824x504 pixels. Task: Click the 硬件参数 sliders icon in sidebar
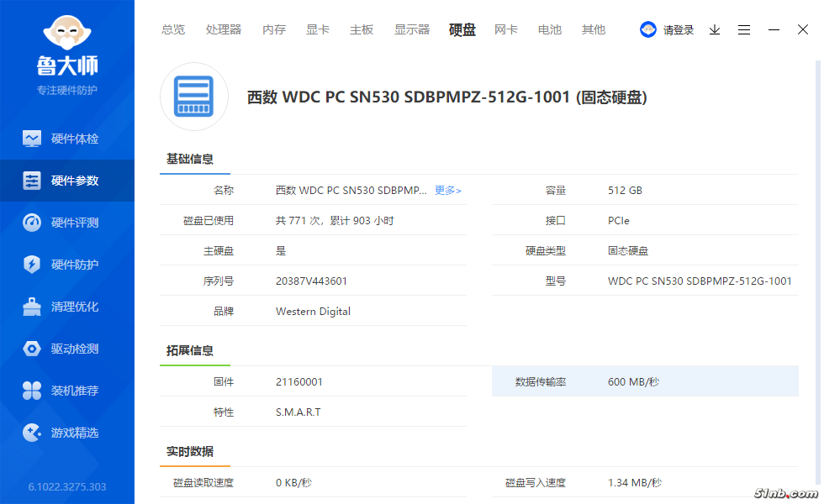pos(32,181)
